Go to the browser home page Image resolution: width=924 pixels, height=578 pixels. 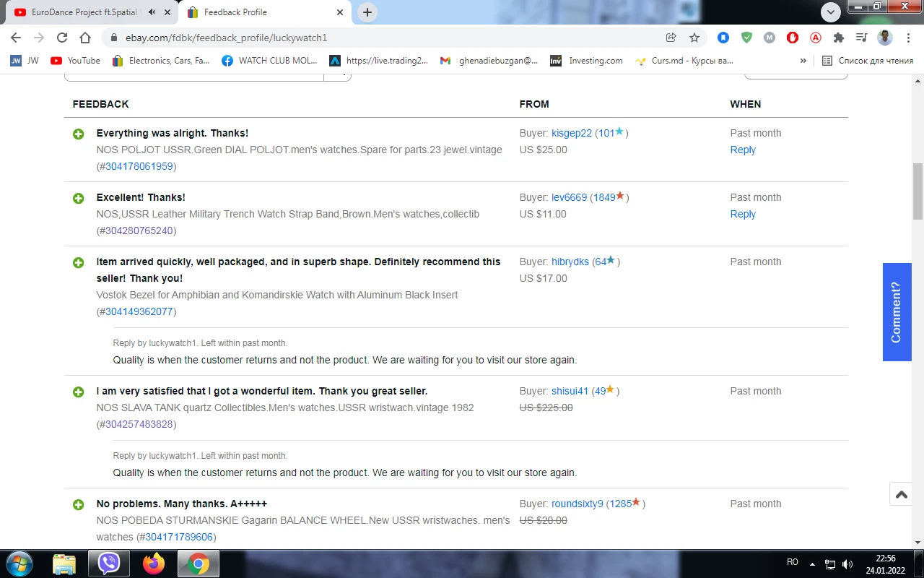pos(85,38)
